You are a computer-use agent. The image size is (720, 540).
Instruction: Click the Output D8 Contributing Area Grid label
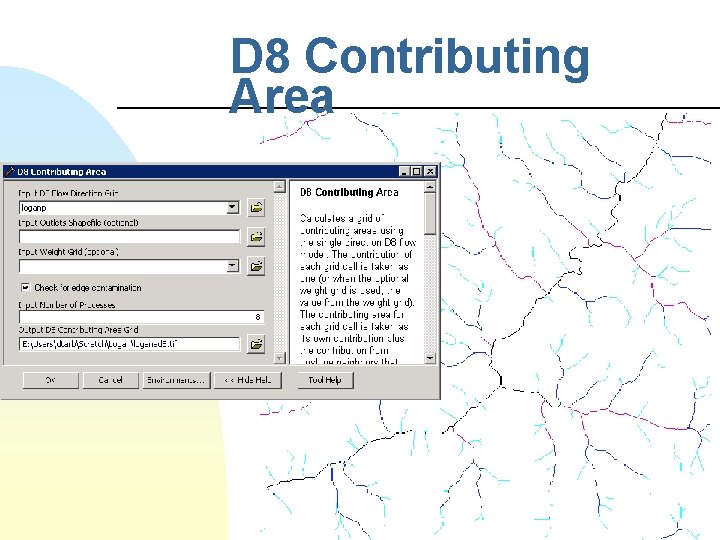[x=79, y=330]
